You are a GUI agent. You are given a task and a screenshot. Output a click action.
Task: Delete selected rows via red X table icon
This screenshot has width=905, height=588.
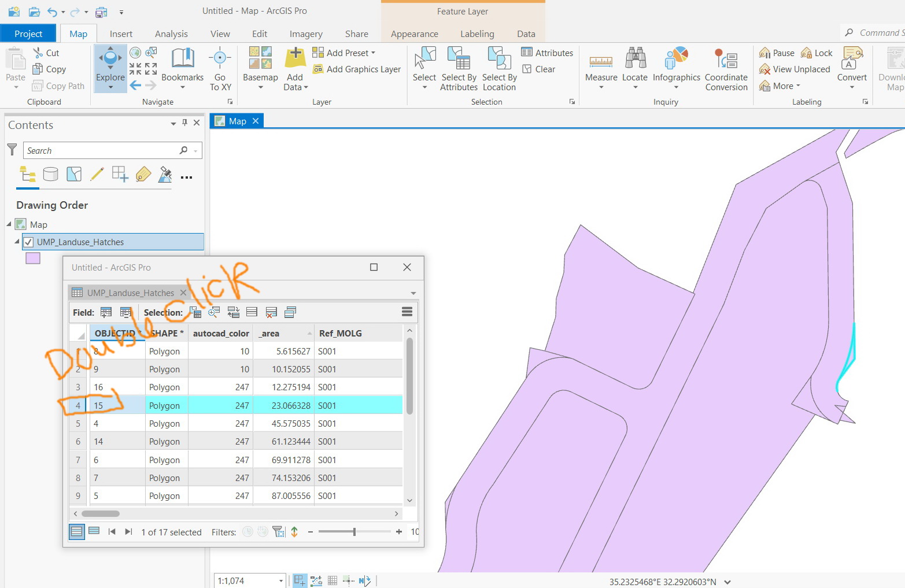(271, 312)
